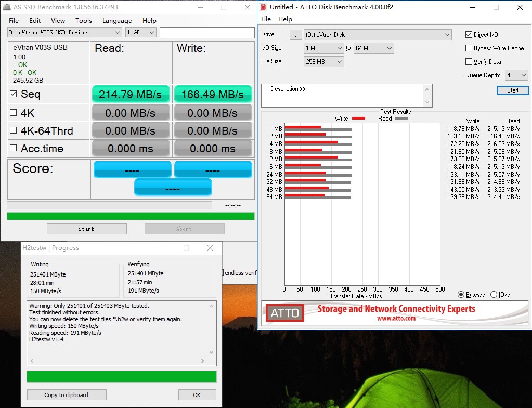Screen dimensions: 532x408
Task: Click the endless verify checkbox behind H2testw
Action: [223, 273]
